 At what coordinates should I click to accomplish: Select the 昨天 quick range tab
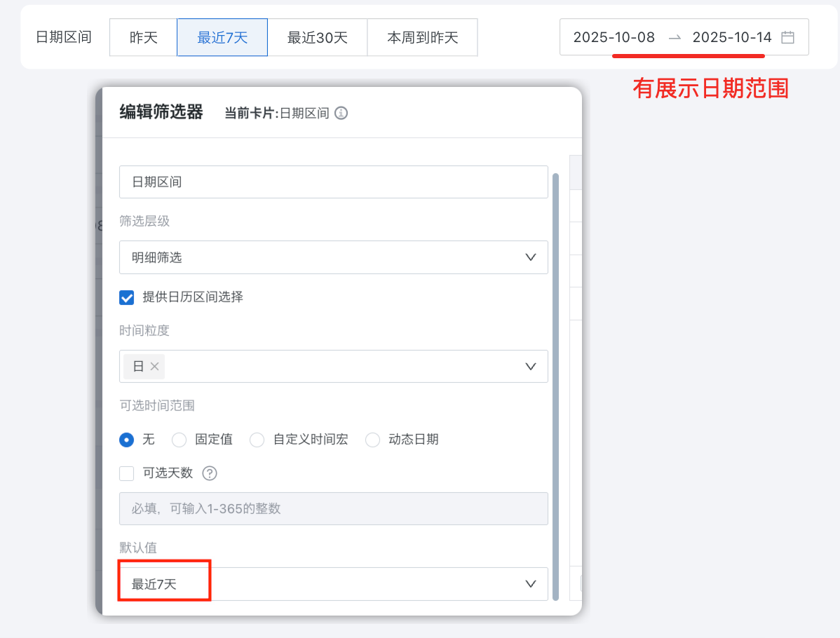pos(144,37)
